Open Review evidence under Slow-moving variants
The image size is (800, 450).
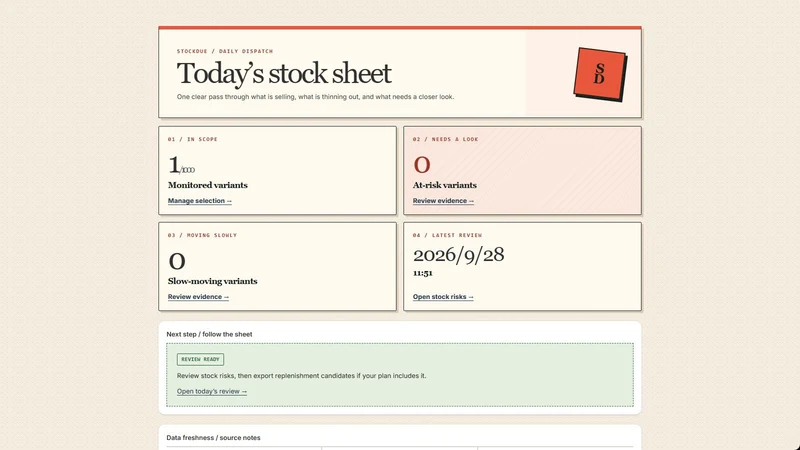(x=198, y=297)
